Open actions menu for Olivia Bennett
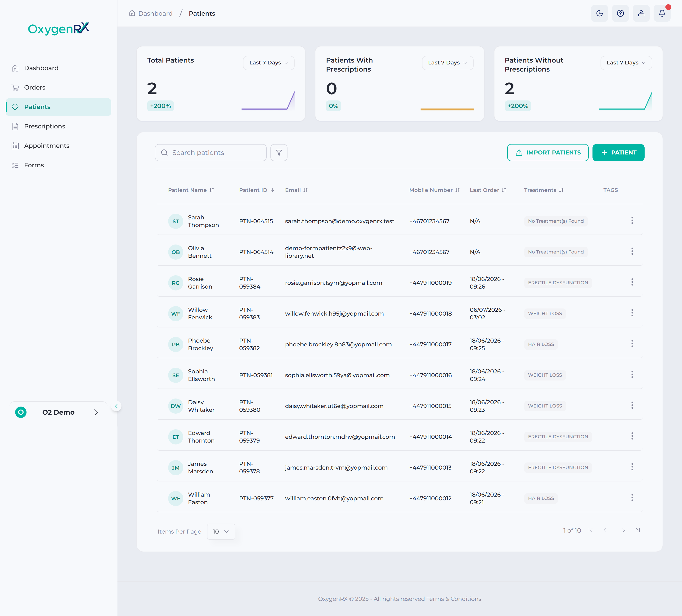Screen dimensions: 682x616 point(632,251)
